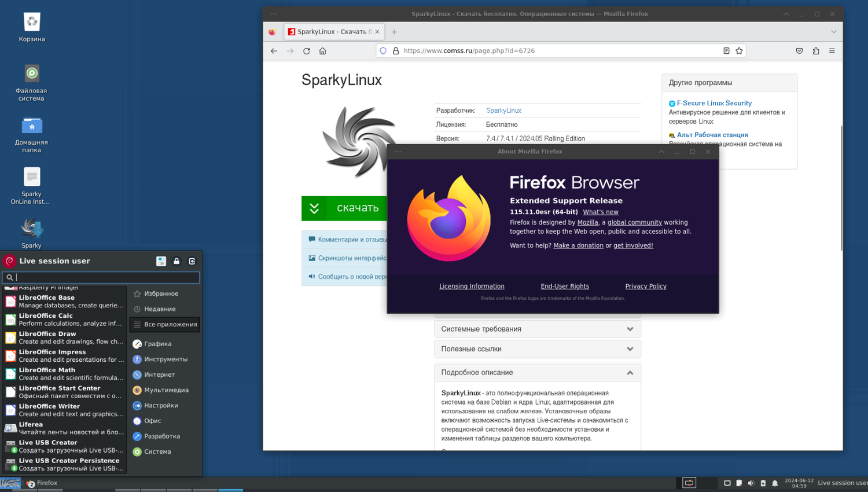Screen dimensions: 868x492
Task: Lock the screen using the menu padlock icon
Action: click(x=176, y=261)
